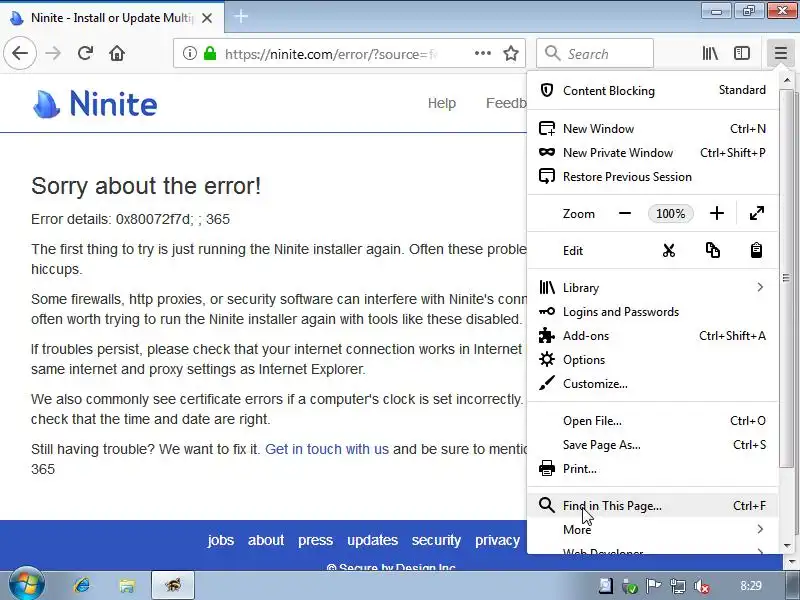
Task: Open the Windows Start button
Action: click(27, 584)
